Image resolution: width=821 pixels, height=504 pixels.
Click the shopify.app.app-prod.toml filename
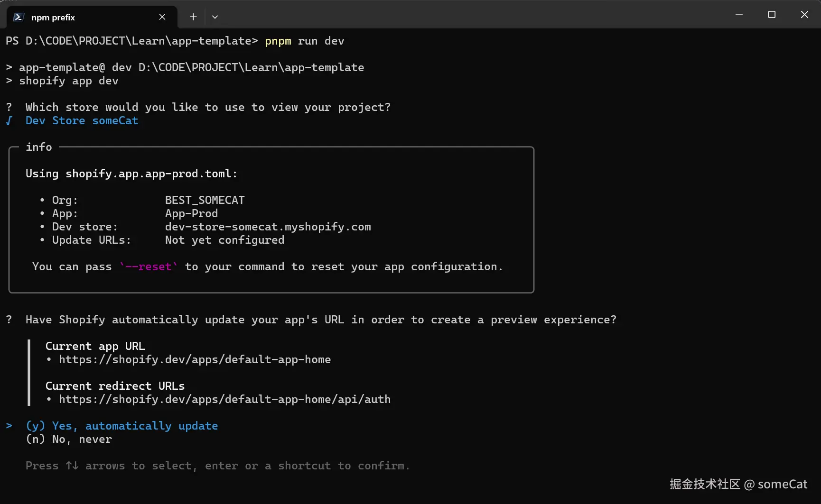[x=149, y=174]
